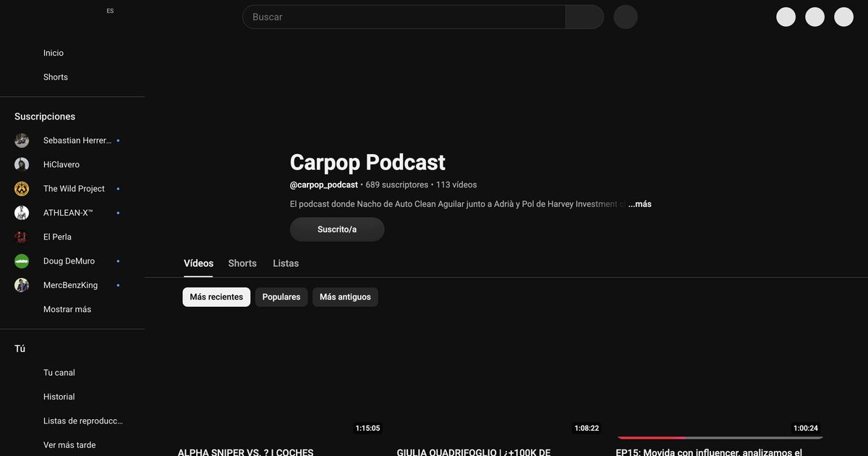Open the Suscripciones section heading
Screen dimensions: 868x456
45,117
